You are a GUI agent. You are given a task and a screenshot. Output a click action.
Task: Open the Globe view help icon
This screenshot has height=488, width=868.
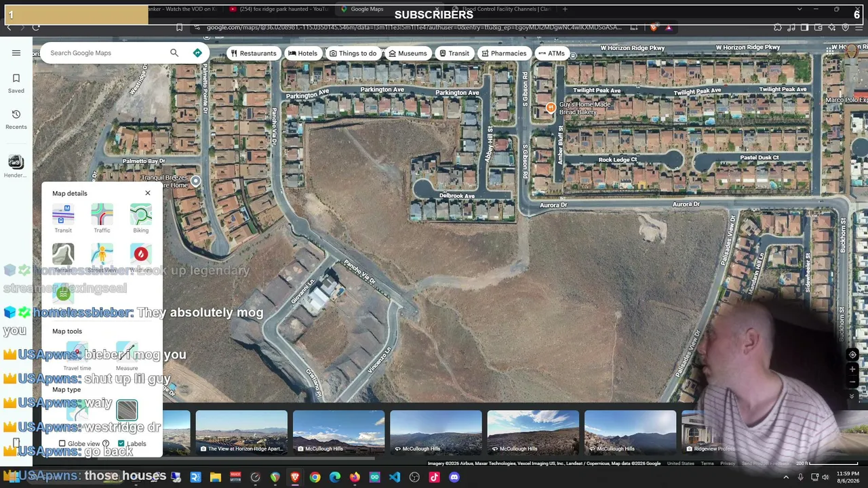pos(106,444)
